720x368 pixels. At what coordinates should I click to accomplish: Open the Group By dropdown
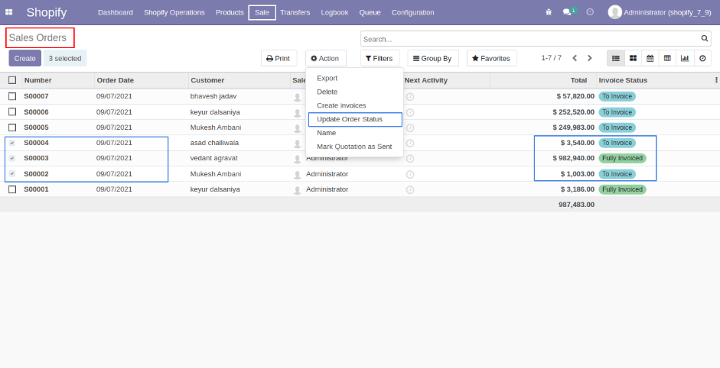coord(433,58)
